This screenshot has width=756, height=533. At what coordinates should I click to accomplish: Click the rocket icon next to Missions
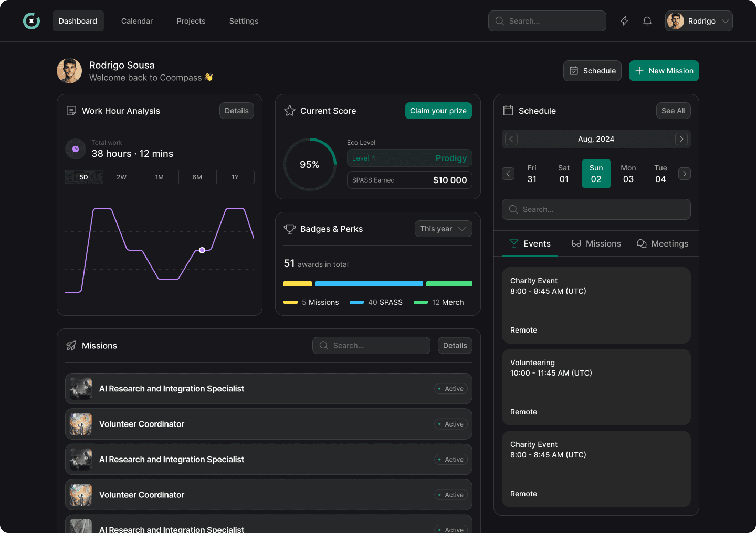coord(71,346)
